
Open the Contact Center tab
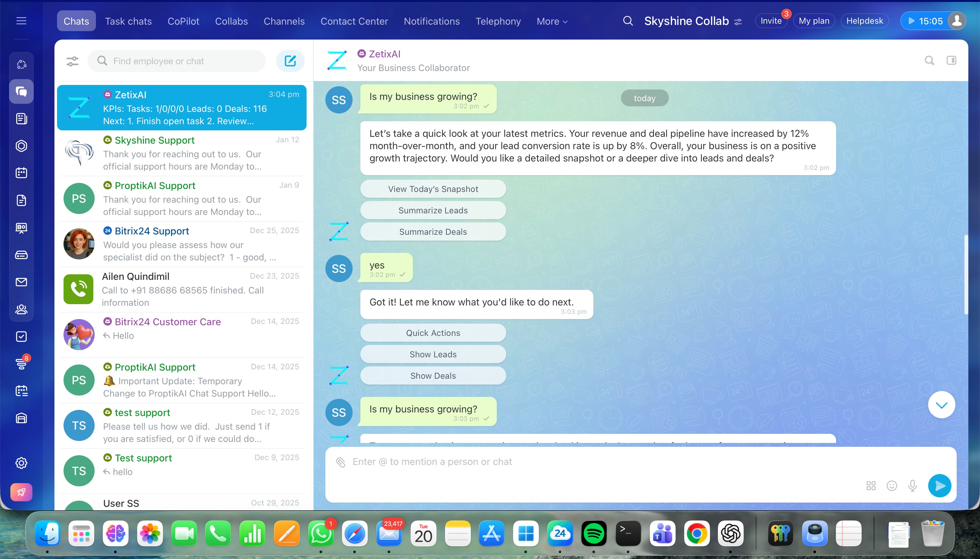tap(354, 21)
